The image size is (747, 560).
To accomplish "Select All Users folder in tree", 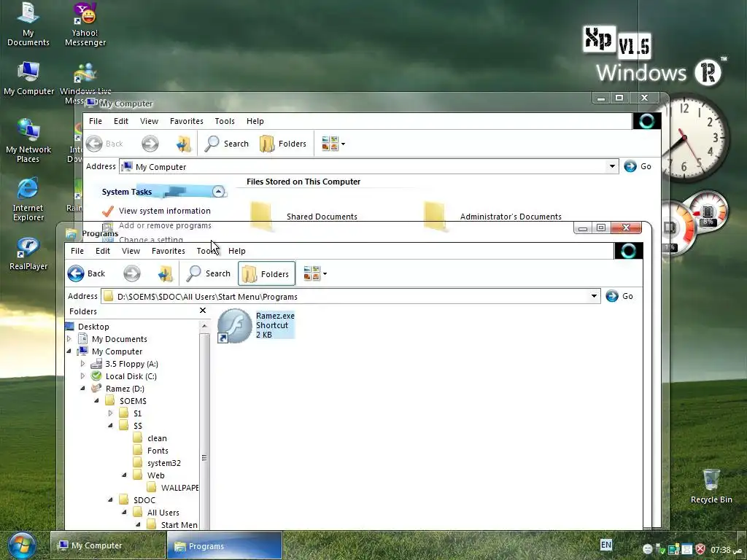I will coord(163,513).
